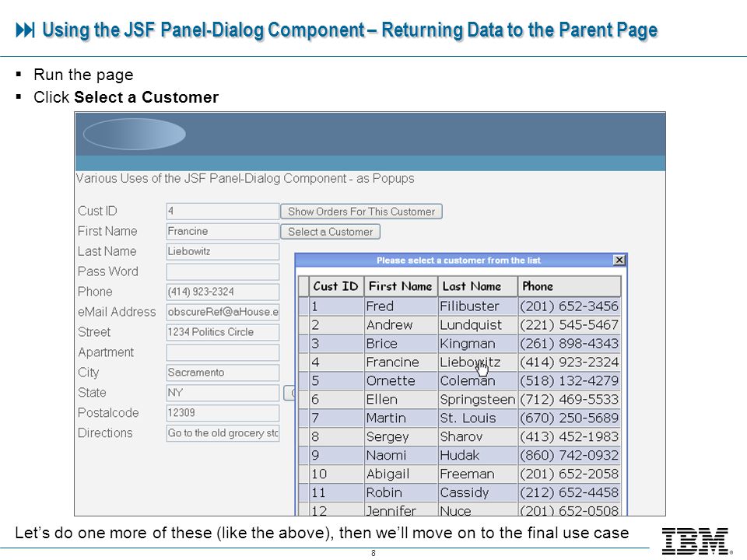Click phone number (261) 898-4343
Viewport: 747px width, 560px height.
[x=570, y=343]
